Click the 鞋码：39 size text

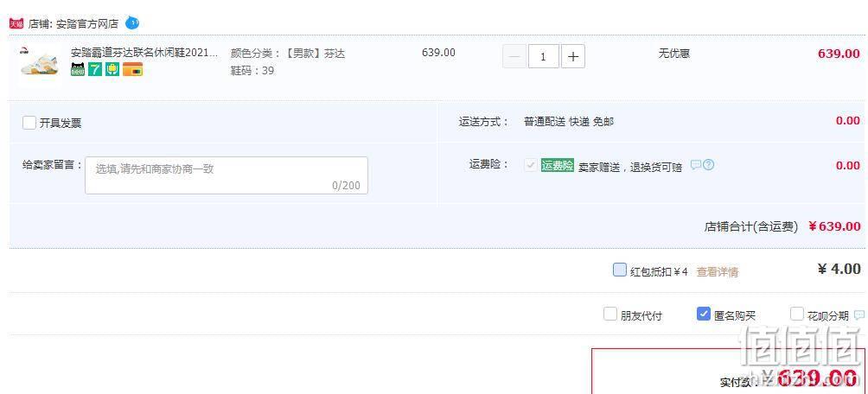[252, 71]
